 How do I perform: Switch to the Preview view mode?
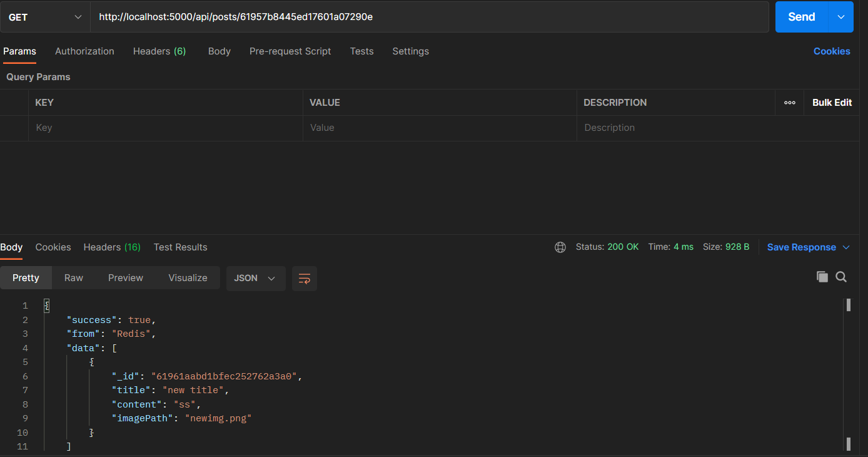point(126,278)
